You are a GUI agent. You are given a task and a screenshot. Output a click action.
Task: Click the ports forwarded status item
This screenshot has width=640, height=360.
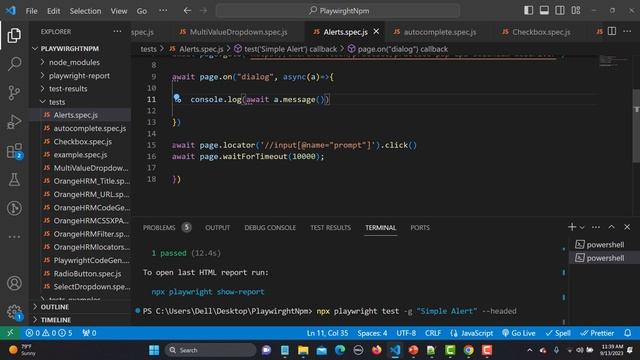click(89, 333)
